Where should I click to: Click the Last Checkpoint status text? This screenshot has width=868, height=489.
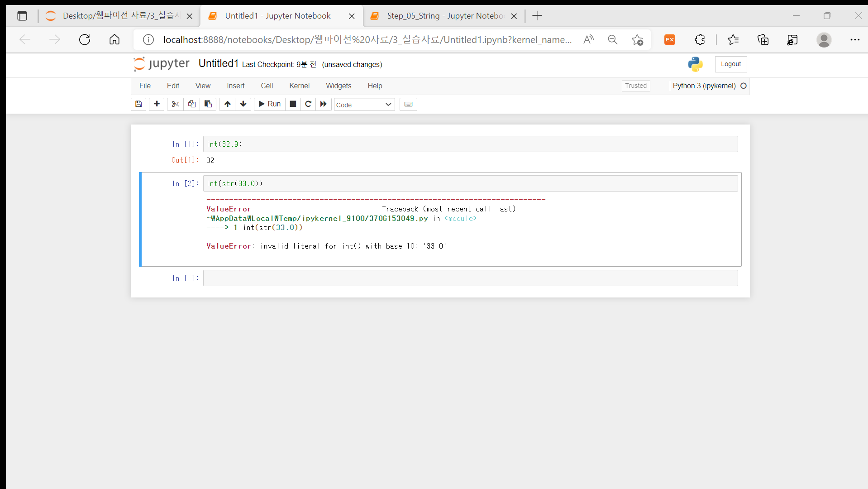click(279, 65)
